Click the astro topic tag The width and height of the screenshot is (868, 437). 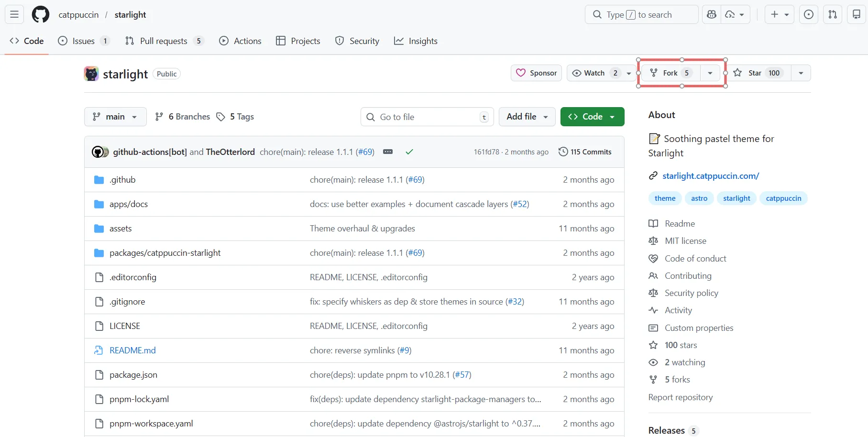click(x=699, y=198)
